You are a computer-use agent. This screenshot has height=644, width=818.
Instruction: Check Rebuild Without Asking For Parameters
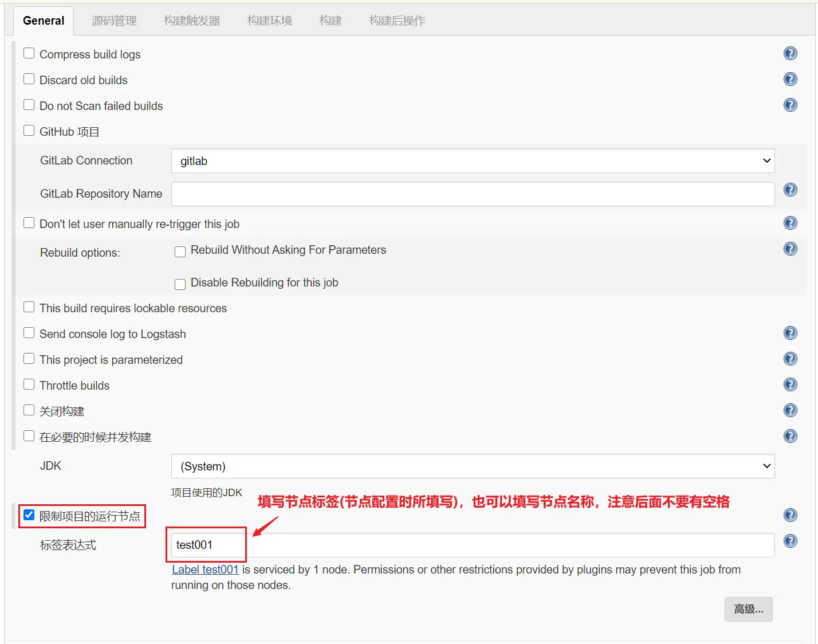(180, 252)
